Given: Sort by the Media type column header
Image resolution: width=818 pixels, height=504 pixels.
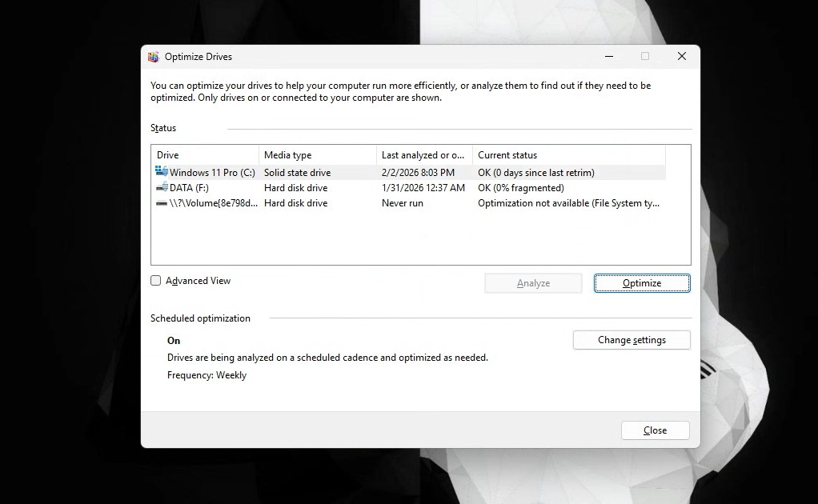Looking at the screenshot, I should 318,155.
